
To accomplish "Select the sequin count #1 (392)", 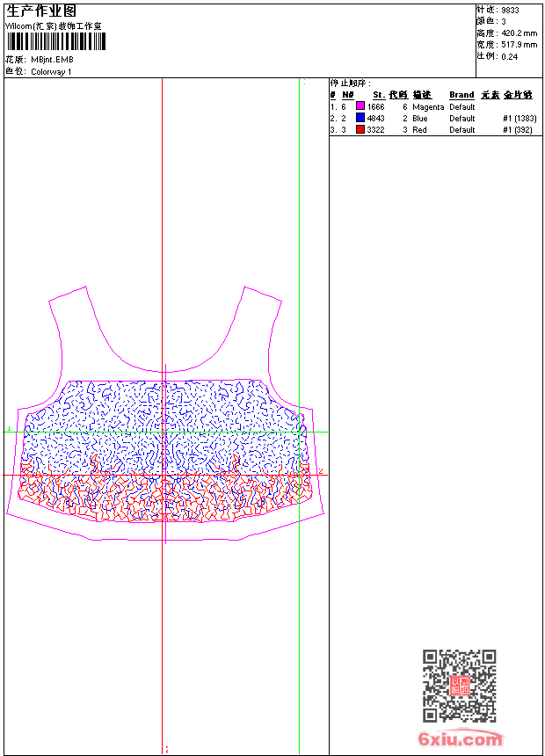I will point(517,130).
